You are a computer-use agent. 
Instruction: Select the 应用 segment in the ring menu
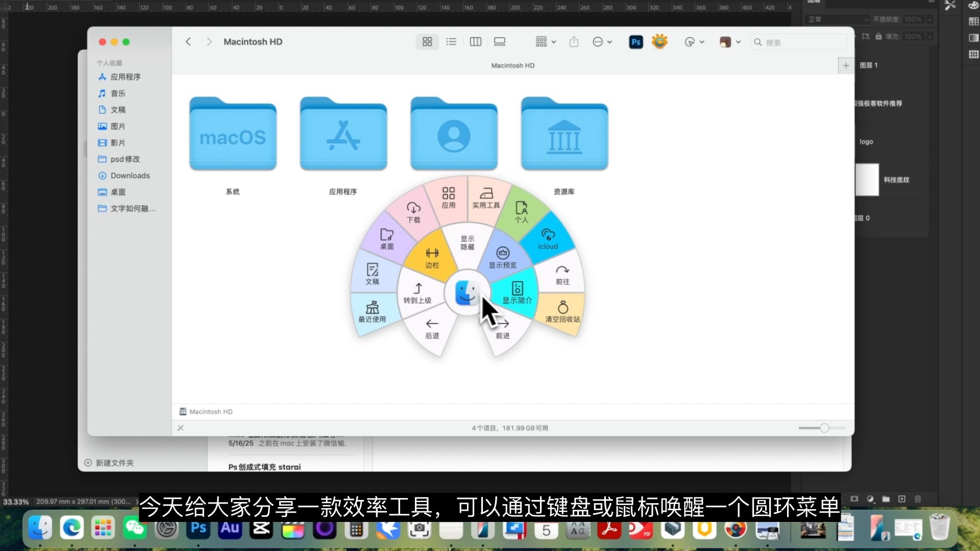point(448,197)
